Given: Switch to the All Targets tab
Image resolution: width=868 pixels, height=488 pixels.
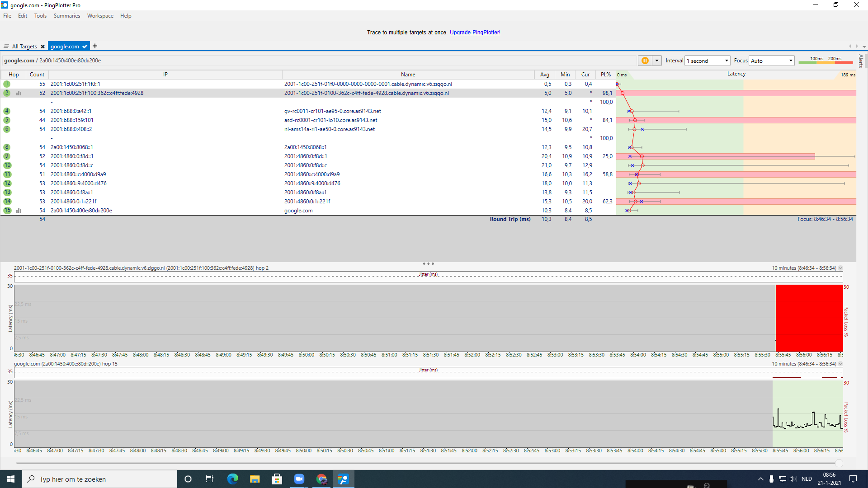Looking at the screenshot, I should pos(24,47).
